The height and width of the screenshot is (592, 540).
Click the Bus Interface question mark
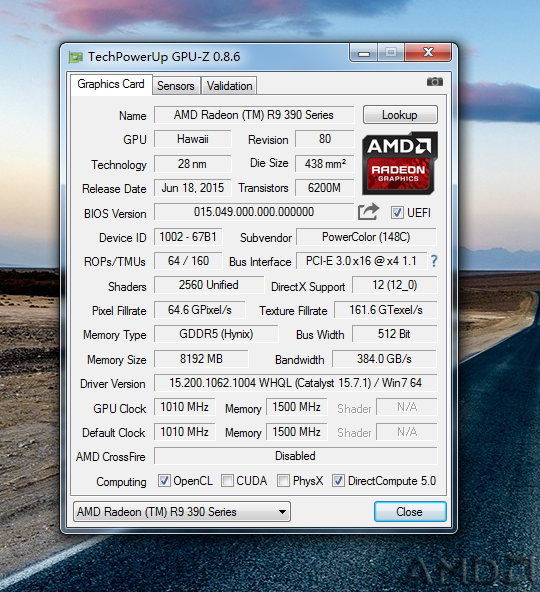coord(434,261)
